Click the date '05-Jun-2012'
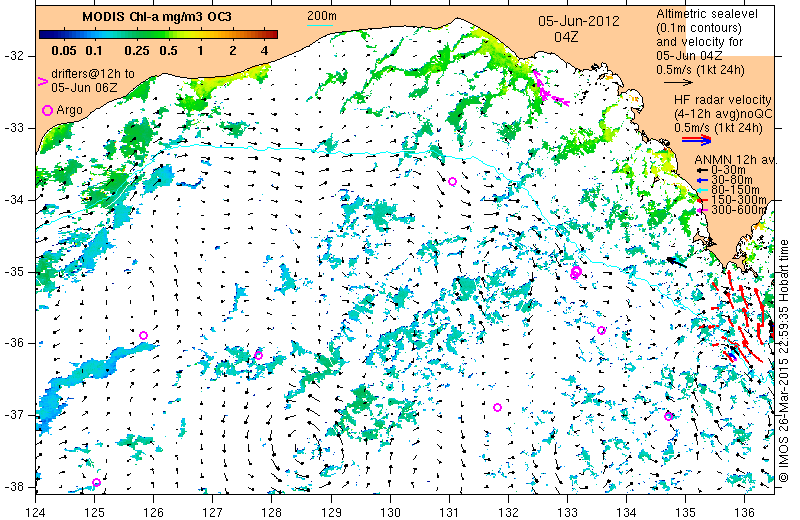This screenshot has height=520, width=800. click(x=579, y=21)
